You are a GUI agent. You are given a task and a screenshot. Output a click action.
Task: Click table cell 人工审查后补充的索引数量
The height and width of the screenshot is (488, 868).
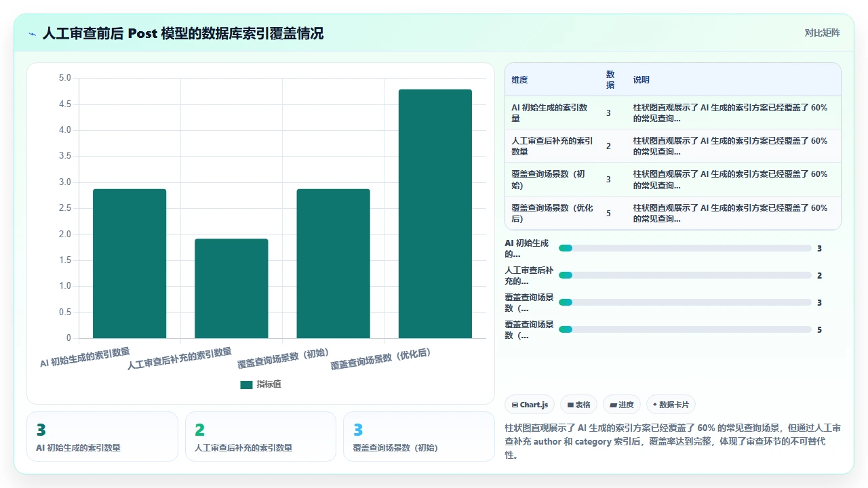[x=553, y=146]
